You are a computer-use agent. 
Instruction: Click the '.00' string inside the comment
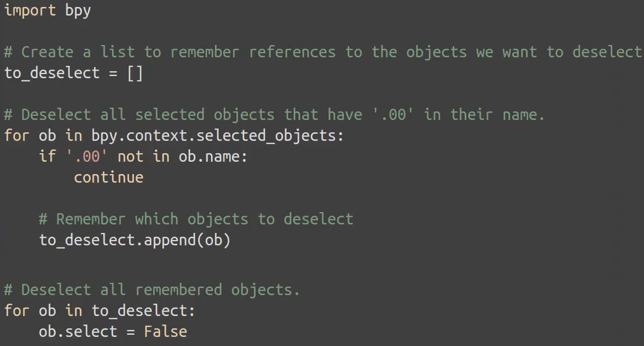click(x=393, y=115)
